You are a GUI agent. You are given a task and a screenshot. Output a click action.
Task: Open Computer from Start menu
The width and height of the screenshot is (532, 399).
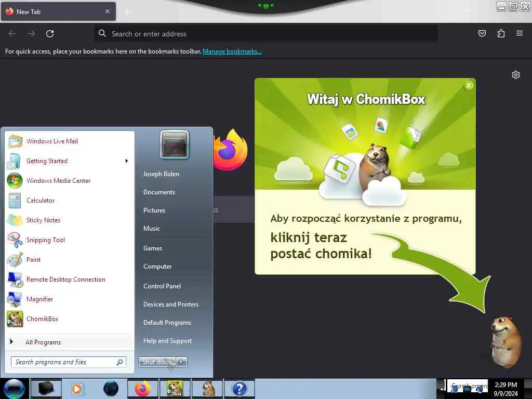point(157,267)
